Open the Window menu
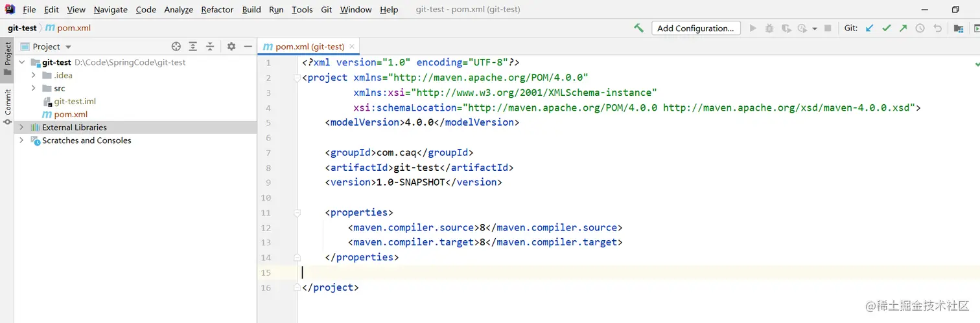The image size is (980, 323). 356,10
